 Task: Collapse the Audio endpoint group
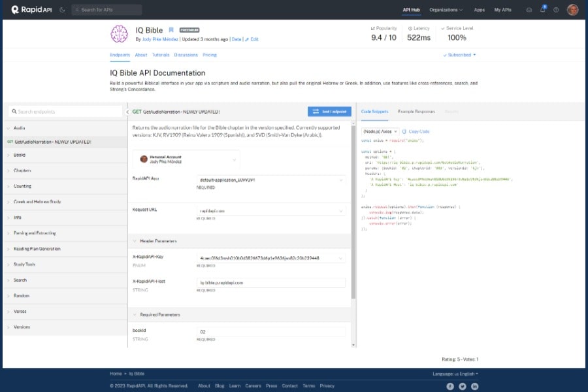(x=65, y=128)
